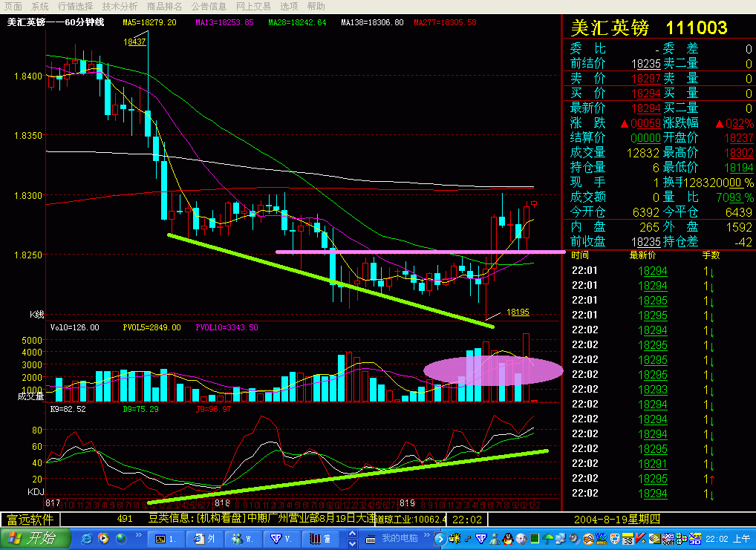The height and width of the screenshot is (550, 756).
Task: Click the green umbrella tray icon
Action: 548,539
